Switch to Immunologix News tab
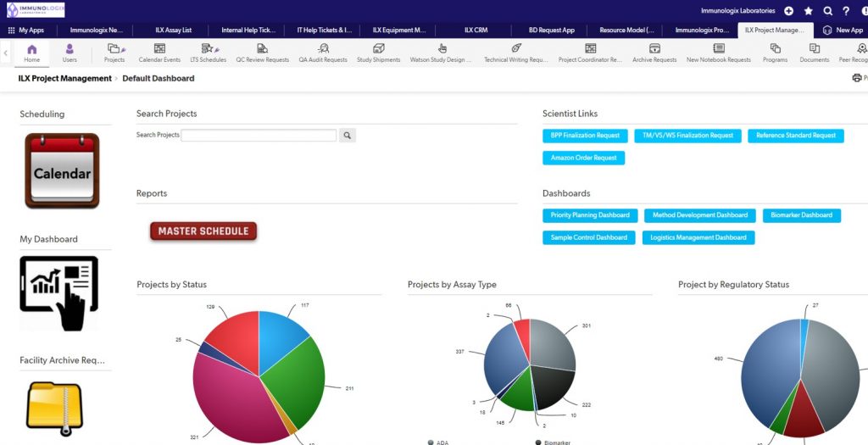 (97, 30)
